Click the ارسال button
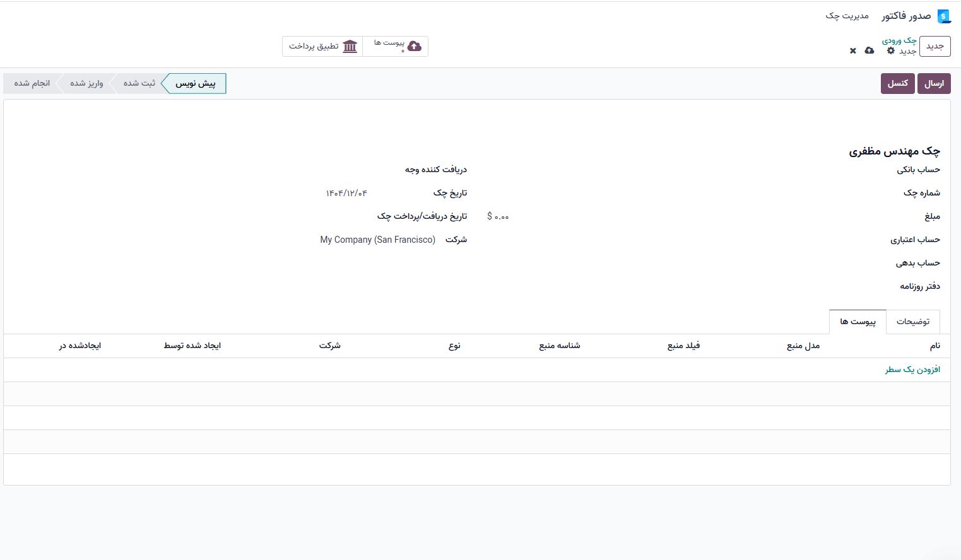The image size is (961, 560). [934, 83]
